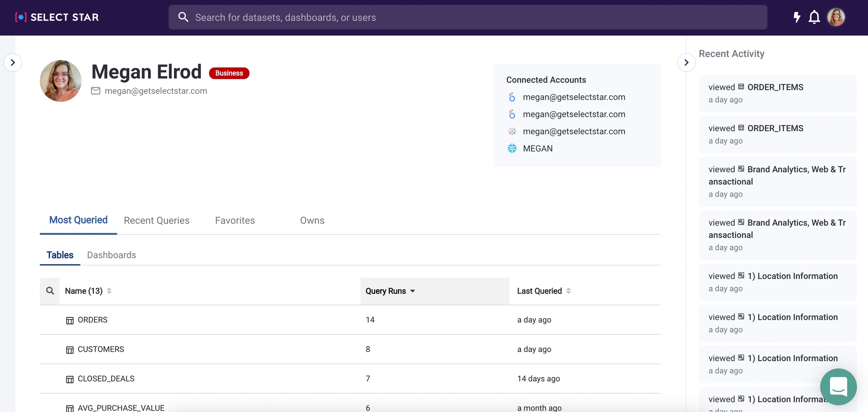Click the lightning bolt icon in header
The width and height of the screenshot is (868, 412).
click(x=797, y=17)
